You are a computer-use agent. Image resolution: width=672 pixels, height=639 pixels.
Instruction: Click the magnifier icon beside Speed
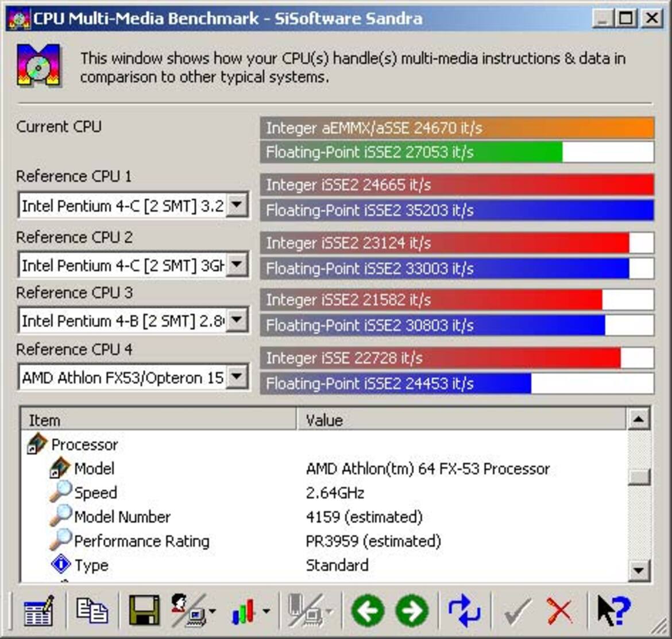pyautogui.click(x=60, y=491)
